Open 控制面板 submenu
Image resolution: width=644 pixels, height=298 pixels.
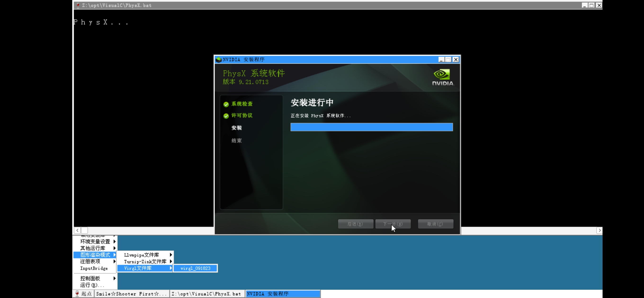[x=95, y=278]
